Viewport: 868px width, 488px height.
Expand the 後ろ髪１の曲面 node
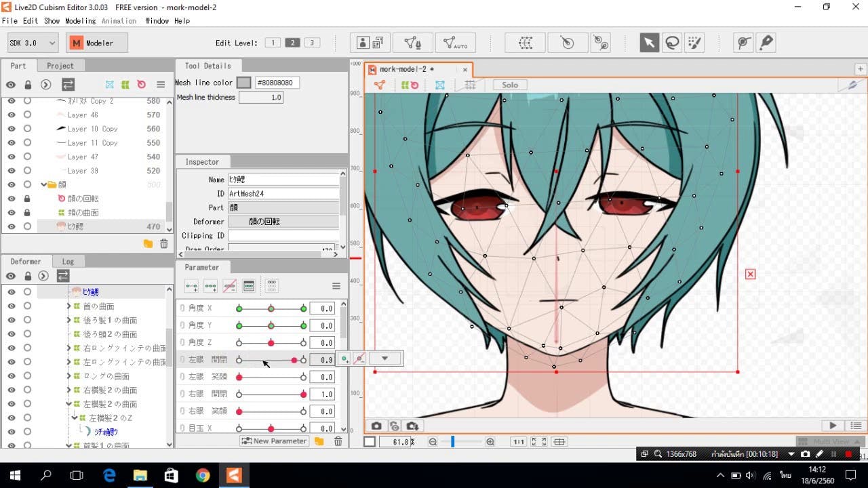tap(68, 321)
